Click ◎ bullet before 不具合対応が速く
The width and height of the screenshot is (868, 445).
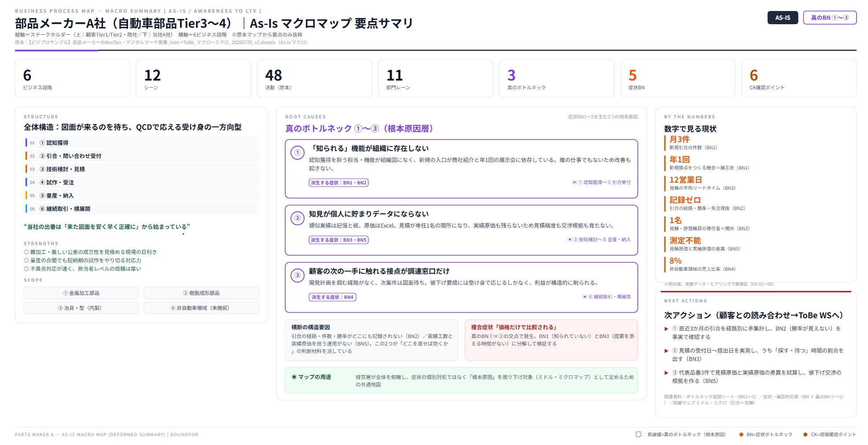coord(26,269)
